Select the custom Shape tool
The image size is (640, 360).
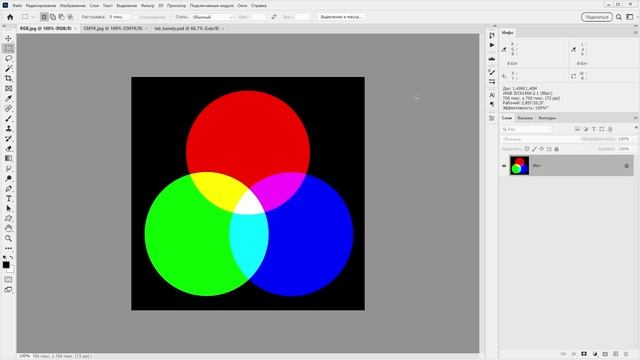[8, 218]
